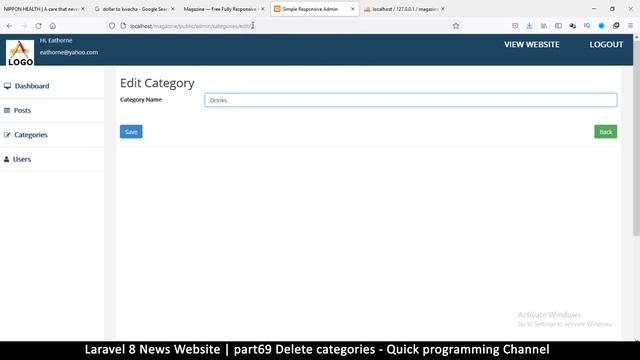Open the Pocket save icon

[x=515, y=26]
